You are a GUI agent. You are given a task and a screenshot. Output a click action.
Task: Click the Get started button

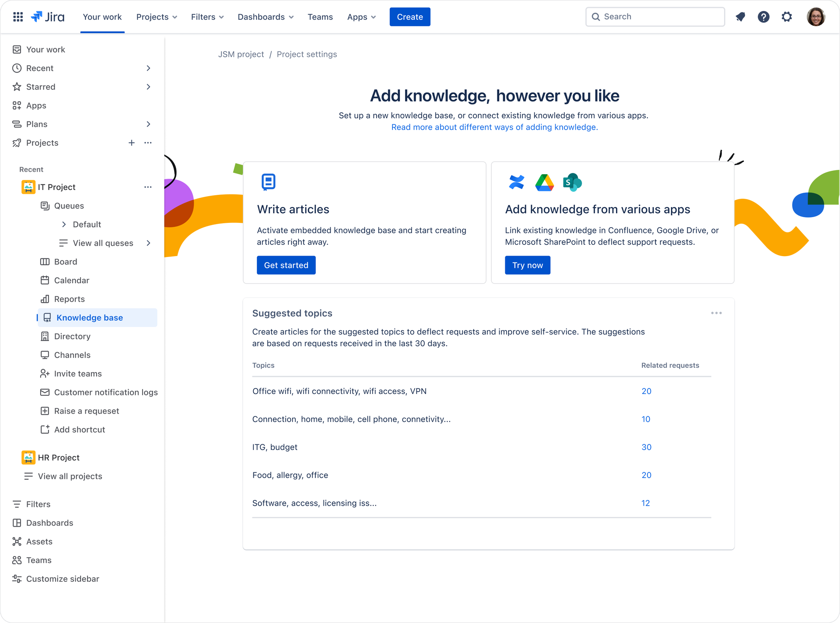[x=286, y=265]
